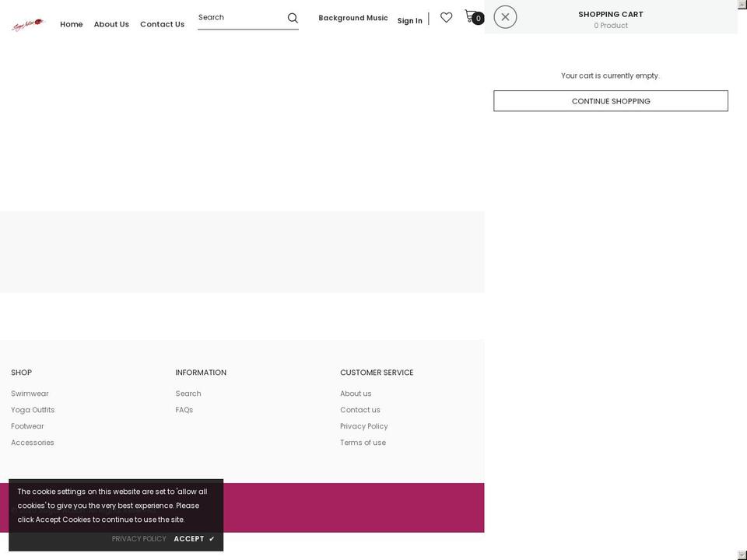Open the shopping cart icon
The width and height of the screenshot is (747, 560).
(470, 16)
